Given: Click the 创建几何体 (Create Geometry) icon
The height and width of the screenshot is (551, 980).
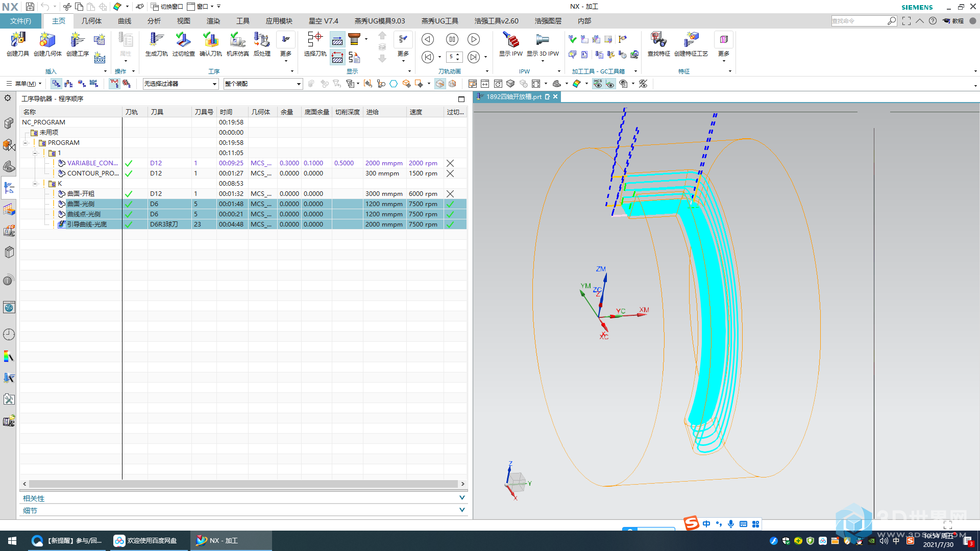Looking at the screenshot, I should coord(47,44).
